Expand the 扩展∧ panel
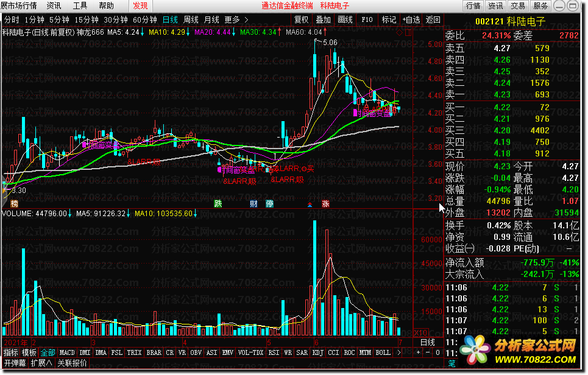Image resolution: width=588 pixels, height=375 pixels. click(x=41, y=363)
